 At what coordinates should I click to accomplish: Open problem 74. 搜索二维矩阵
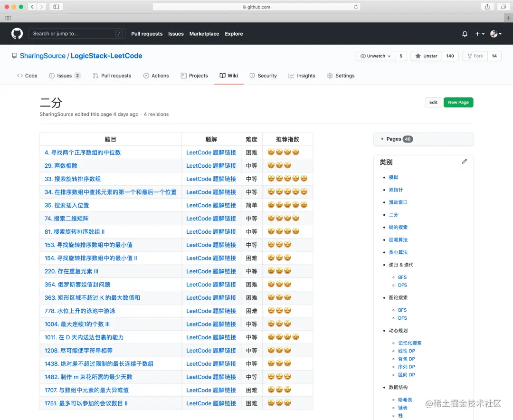tap(66, 219)
